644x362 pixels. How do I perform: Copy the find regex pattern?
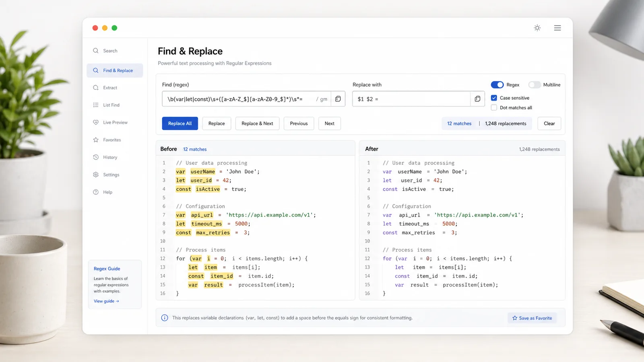[338, 99]
